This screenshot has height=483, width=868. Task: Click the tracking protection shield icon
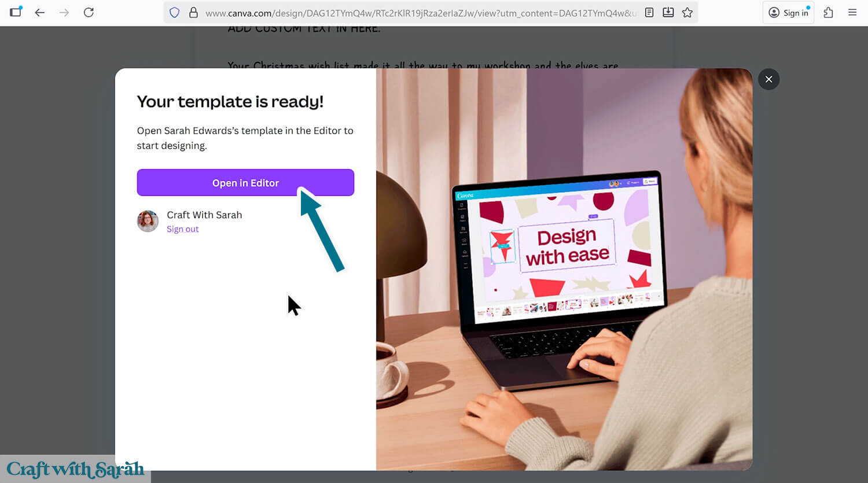tap(174, 12)
